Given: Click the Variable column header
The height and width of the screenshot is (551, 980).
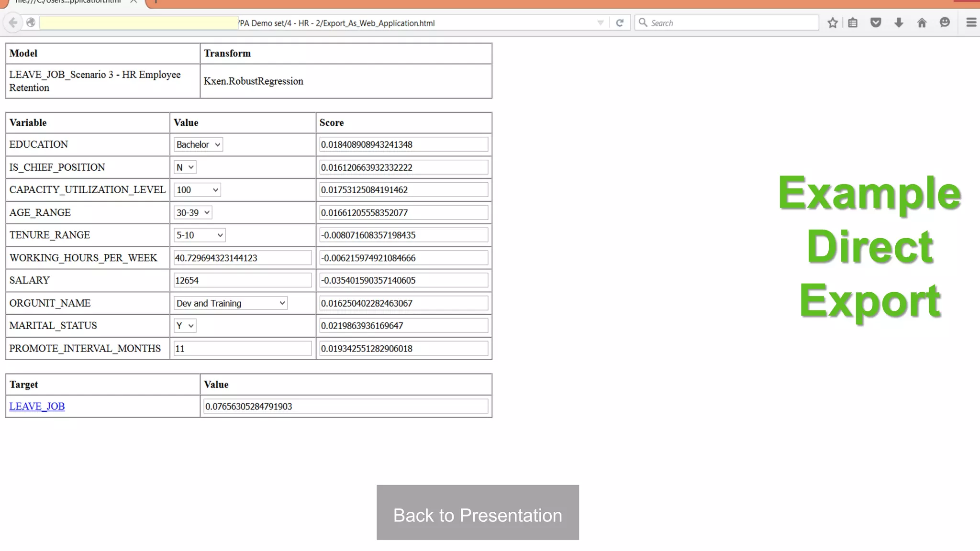Looking at the screenshot, I should [x=88, y=123].
